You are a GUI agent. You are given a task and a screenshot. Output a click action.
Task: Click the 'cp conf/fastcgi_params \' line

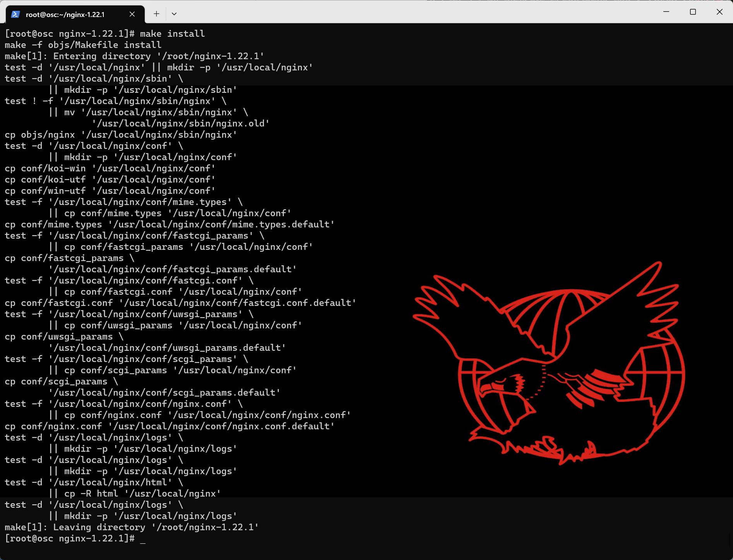(x=70, y=258)
